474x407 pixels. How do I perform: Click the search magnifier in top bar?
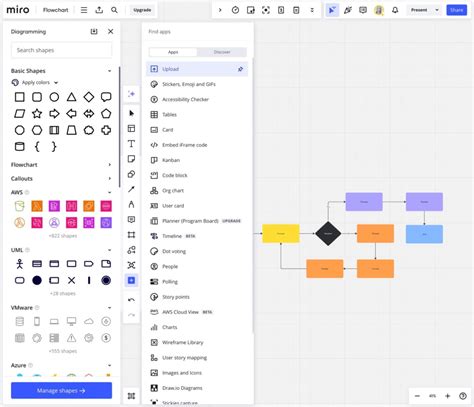114,10
